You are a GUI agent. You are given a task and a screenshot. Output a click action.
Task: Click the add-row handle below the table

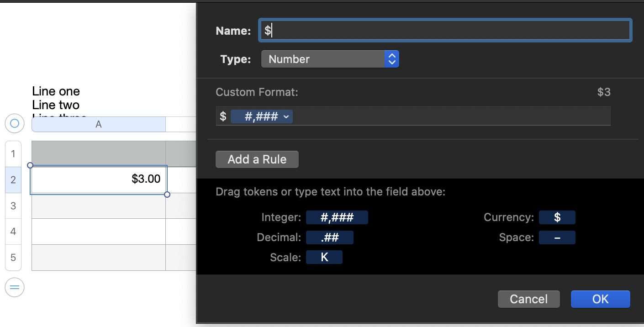click(x=14, y=287)
